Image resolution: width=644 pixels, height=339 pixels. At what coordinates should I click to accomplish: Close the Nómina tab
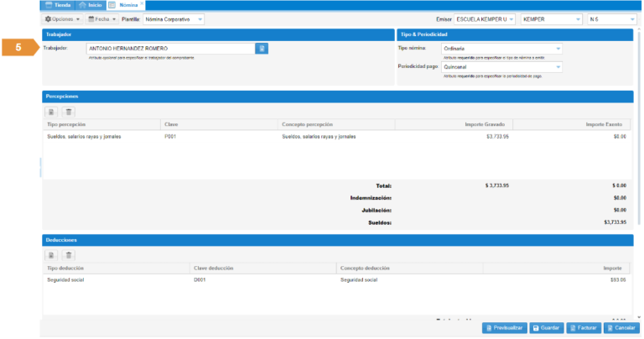click(x=142, y=5)
